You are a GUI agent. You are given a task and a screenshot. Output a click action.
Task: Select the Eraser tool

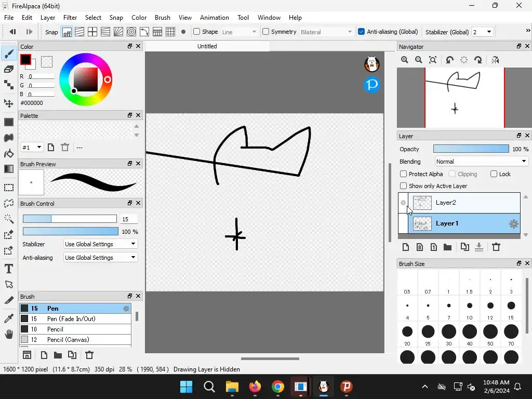coord(9,70)
